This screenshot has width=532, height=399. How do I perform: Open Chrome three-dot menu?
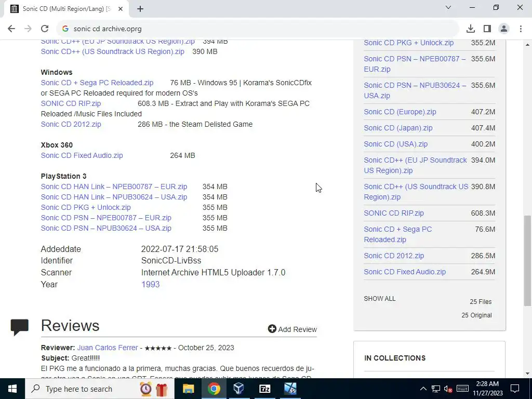(521, 29)
